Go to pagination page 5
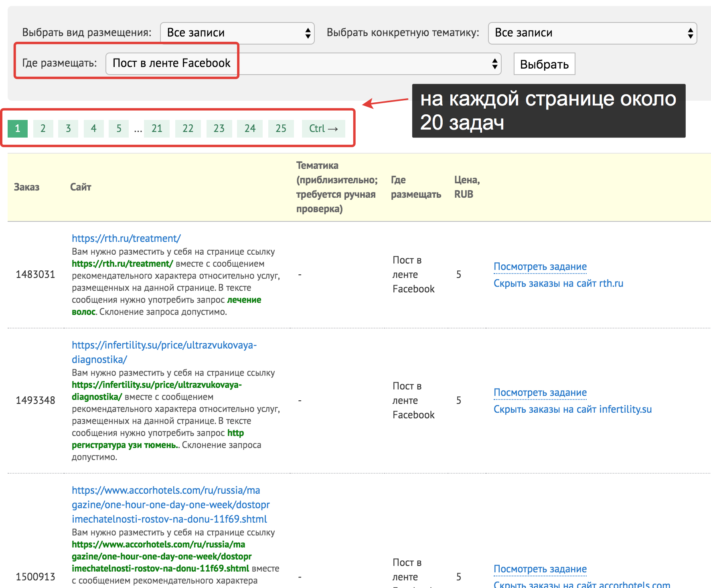This screenshot has width=711, height=588. coord(119,128)
